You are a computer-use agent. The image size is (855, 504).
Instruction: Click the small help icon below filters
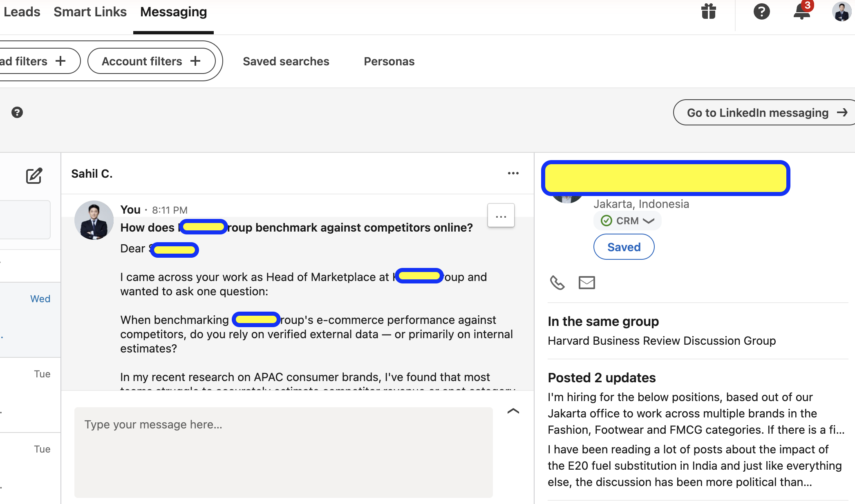click(x=17, y=112)
